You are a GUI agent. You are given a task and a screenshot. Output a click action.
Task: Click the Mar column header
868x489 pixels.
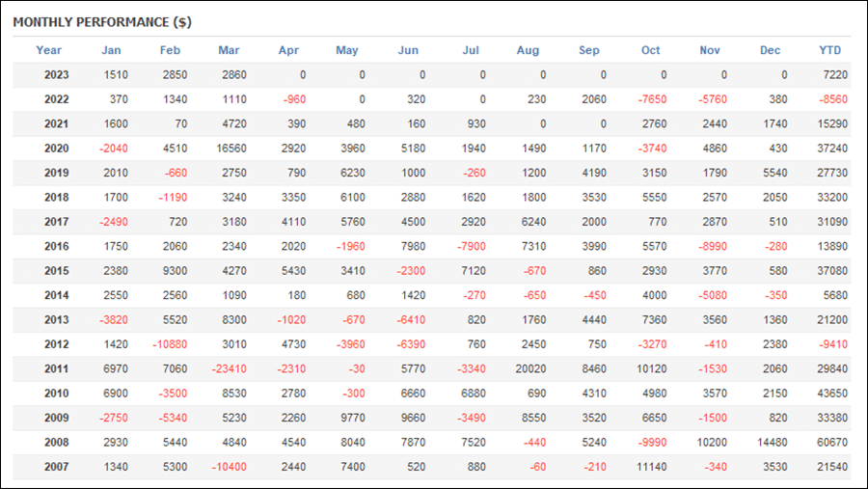(x=229, y=50)
